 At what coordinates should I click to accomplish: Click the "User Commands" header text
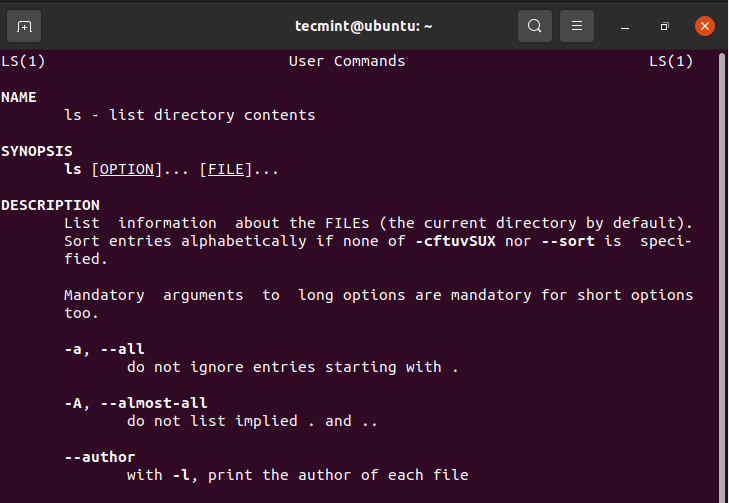(347, 61)
